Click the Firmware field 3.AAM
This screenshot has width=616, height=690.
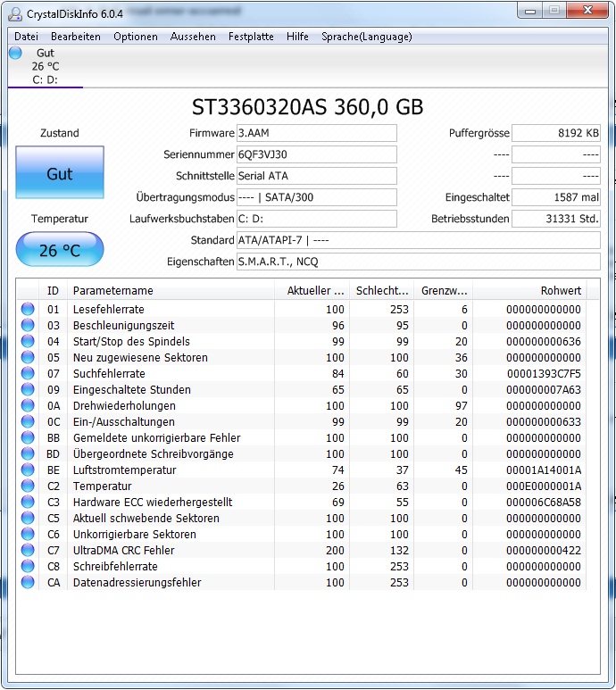[x=317, y=133]
